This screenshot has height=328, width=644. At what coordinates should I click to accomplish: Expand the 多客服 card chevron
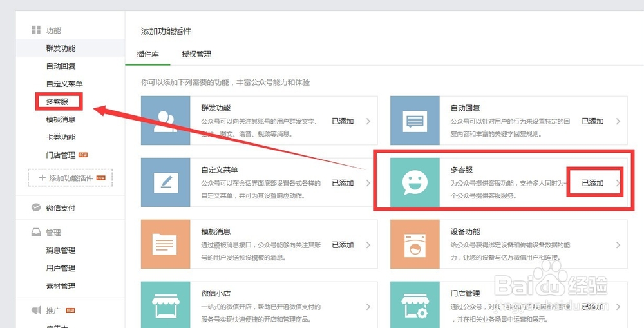pos(618,183)
